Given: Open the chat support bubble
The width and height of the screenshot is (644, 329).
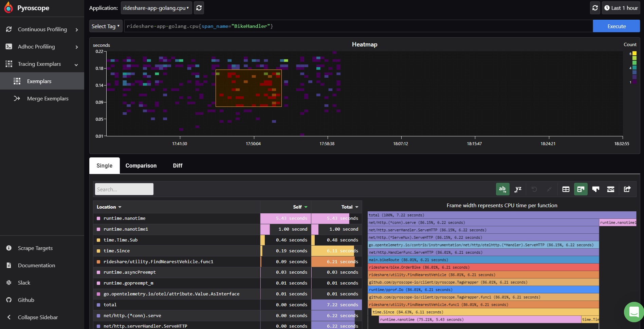Looking at the screenshot, I should coord(633,312).
